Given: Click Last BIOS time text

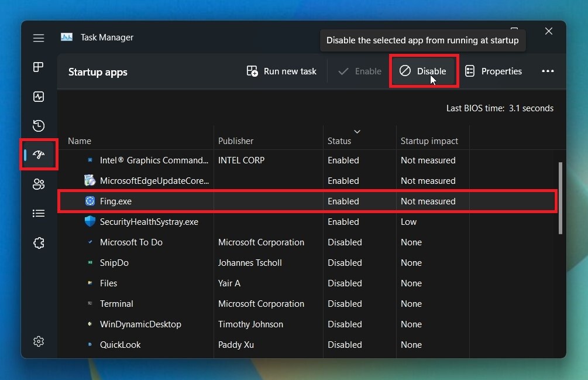Looking at the screenshot, I should (x=500, y=108).
